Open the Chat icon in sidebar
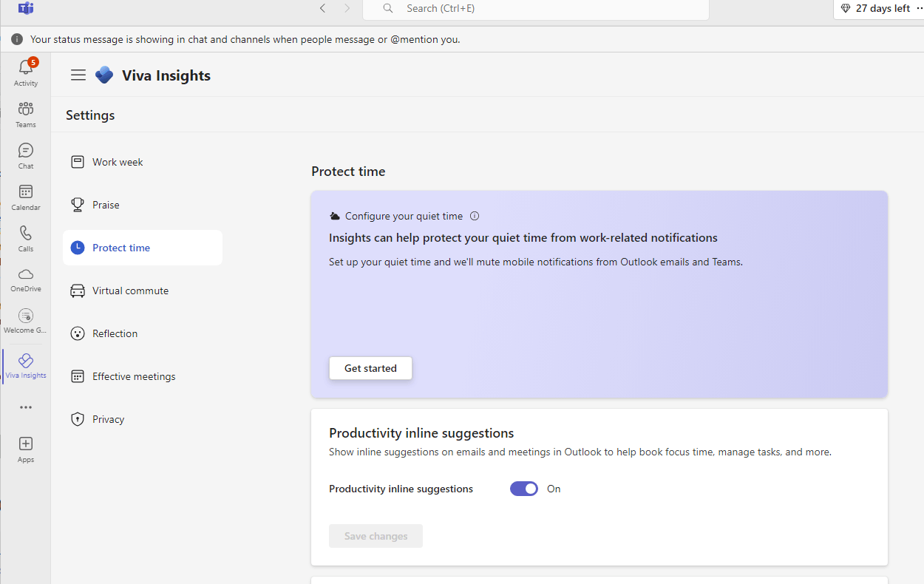The image size is (924, 584). click(x=26, y=151)
